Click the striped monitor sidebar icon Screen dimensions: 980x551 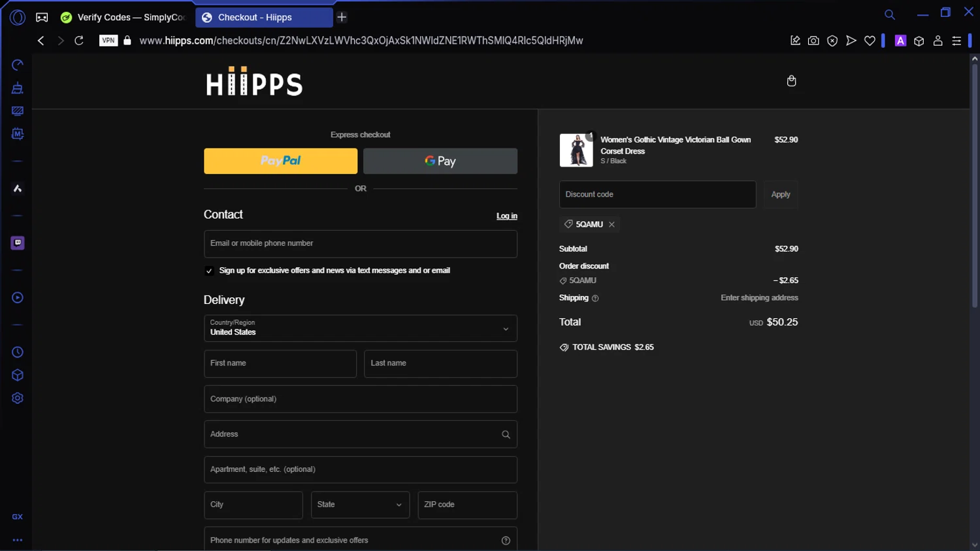(18, 111)
